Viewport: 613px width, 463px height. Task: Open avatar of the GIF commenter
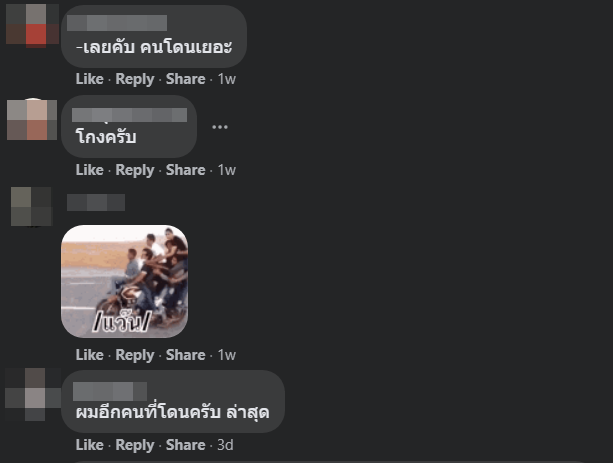coord(31,206)
